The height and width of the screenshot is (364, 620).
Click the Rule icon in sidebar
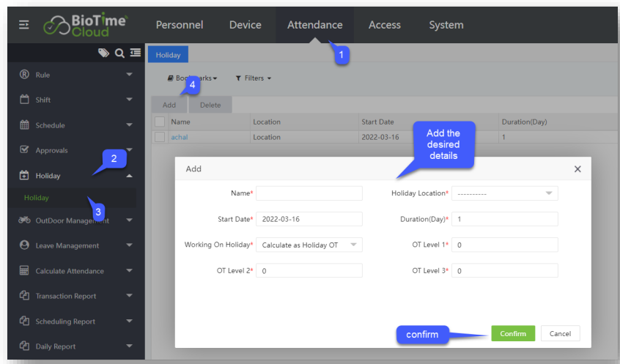click(24, 75)
